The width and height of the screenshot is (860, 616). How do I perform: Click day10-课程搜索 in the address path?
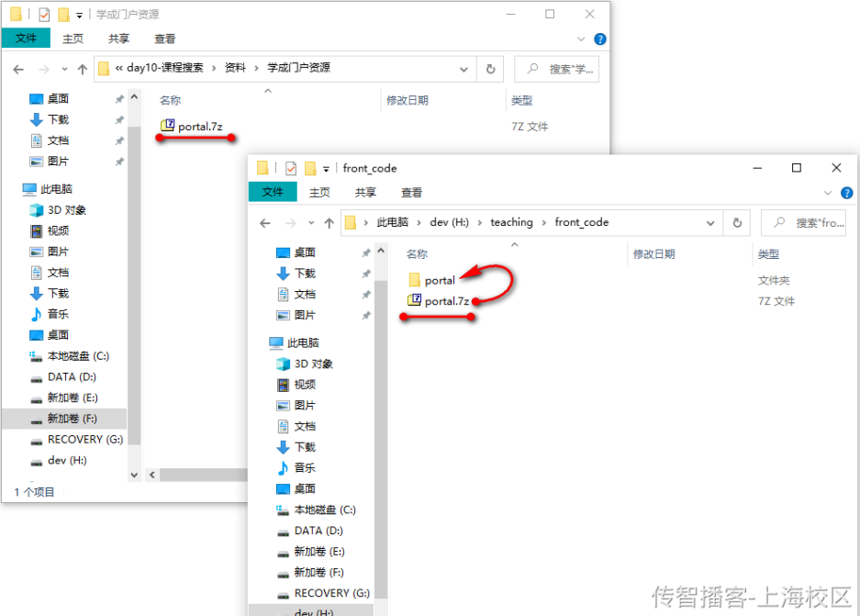click(x=165, y=67)
